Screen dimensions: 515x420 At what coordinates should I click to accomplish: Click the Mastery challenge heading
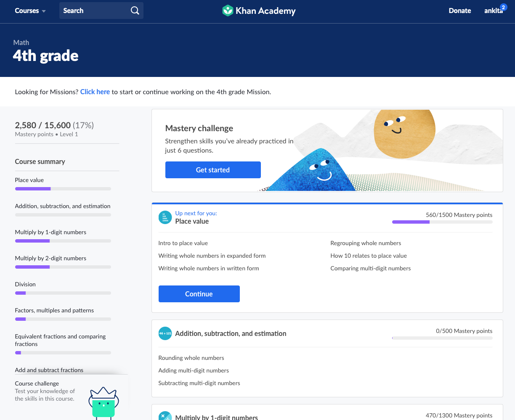coord(199,128)
